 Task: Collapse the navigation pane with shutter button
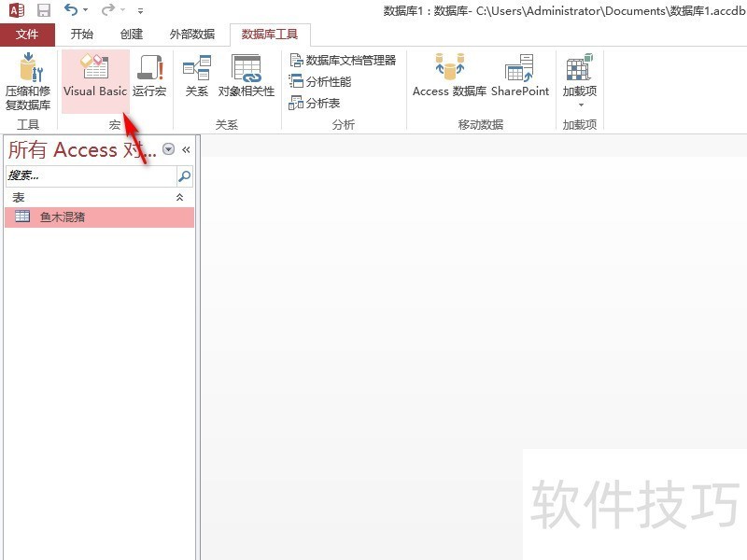click(x=186, y=149)
